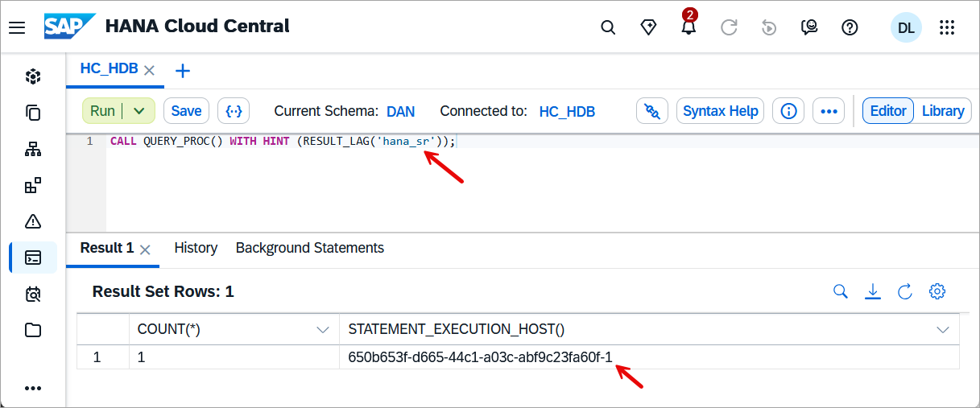This screenshot has width=980, height=408.
Task: Open the product switcher grid icon
Action: (x=947, y=27)
